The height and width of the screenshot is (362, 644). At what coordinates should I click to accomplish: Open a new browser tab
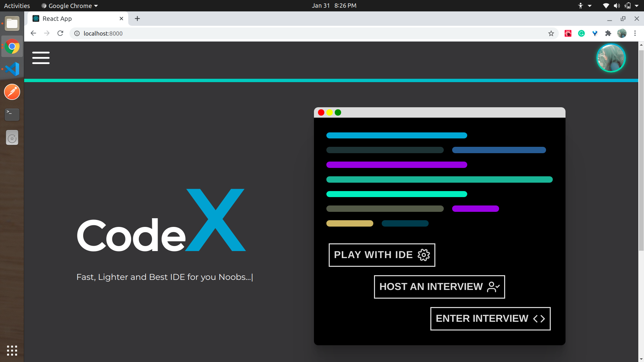[137, 19]
